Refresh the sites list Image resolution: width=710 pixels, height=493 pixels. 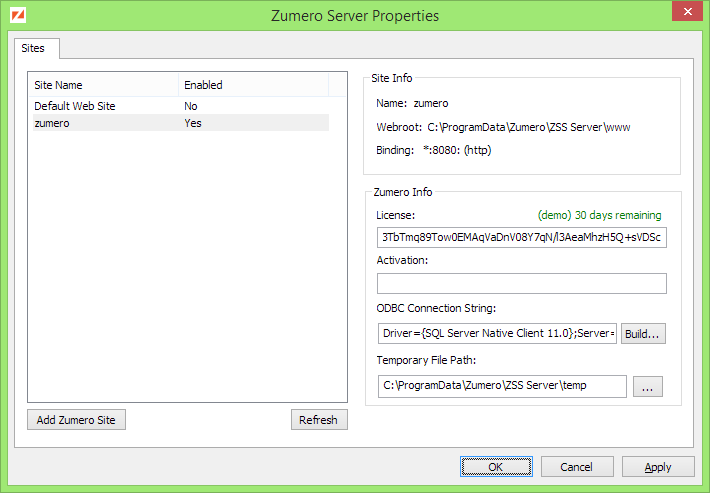[x=319, y=420]
